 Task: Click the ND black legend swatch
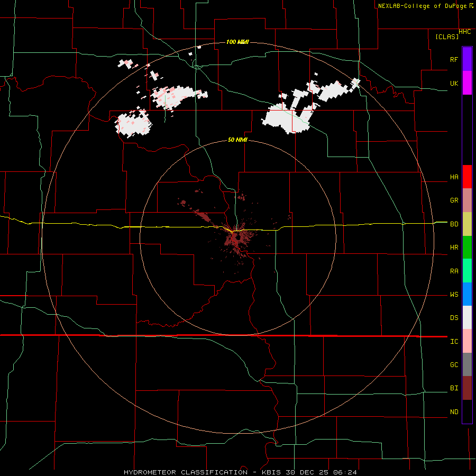467,411
